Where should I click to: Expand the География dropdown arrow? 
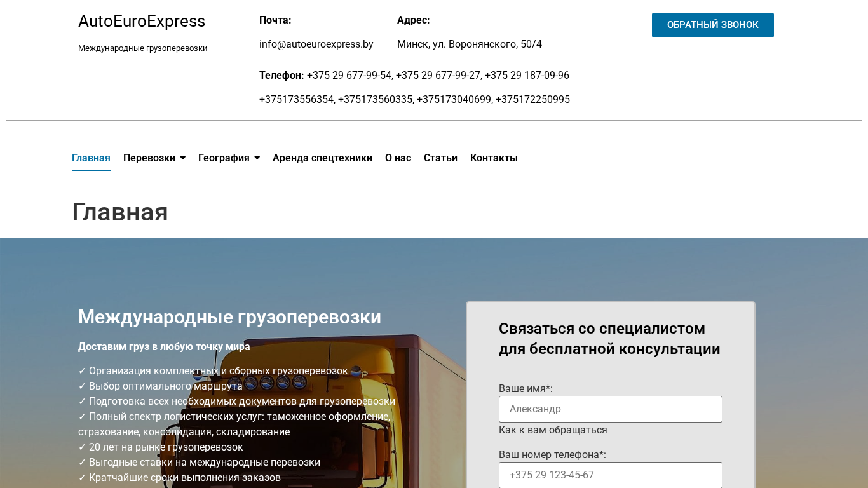click(257, 158)
